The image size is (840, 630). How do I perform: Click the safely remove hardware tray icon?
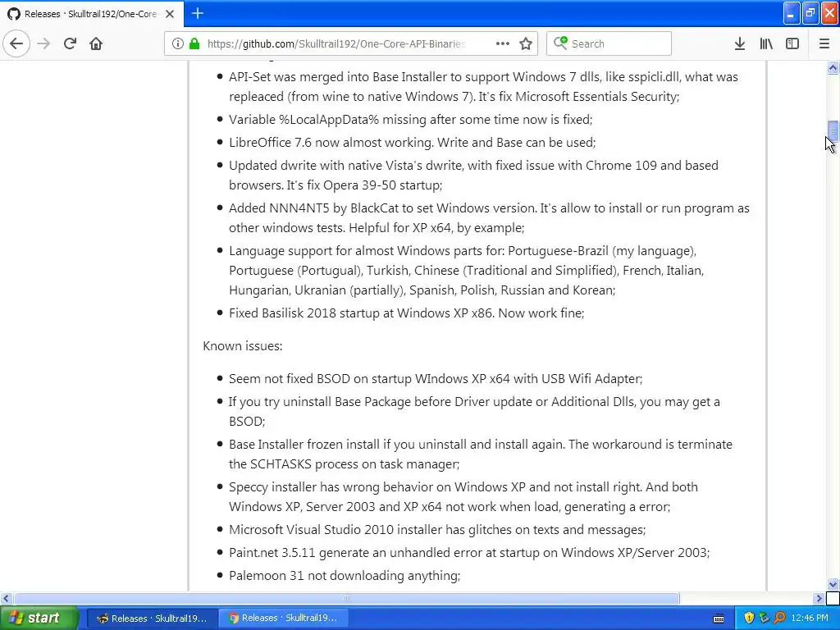[x=764, y=618]
